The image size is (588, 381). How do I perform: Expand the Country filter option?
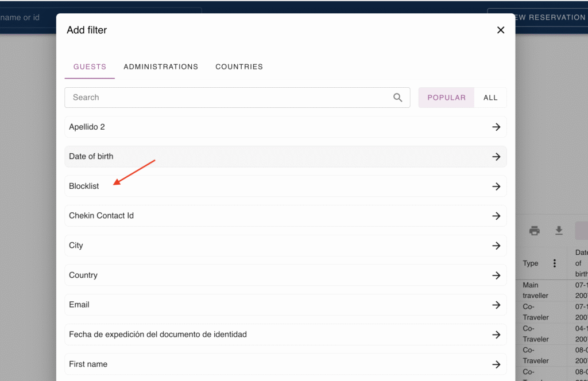click(x=285, y=275)
